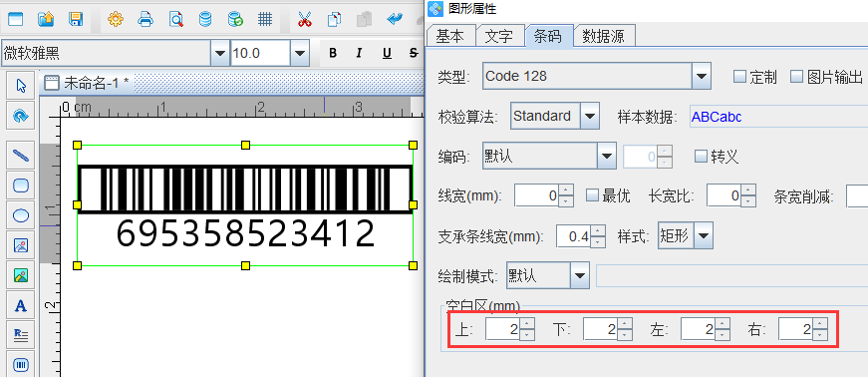
Task: Click the 线宽(mm) value field
Action: [x=536, y=195]
